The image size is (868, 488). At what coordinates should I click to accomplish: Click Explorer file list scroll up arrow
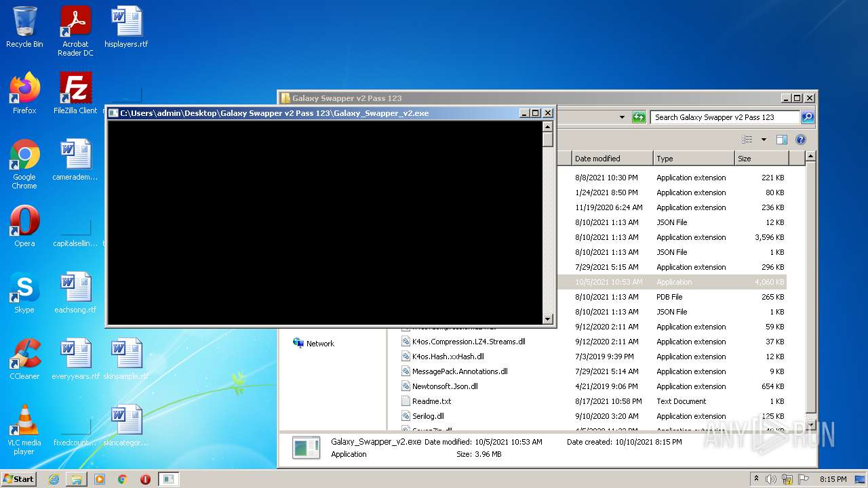coord(810,157)
